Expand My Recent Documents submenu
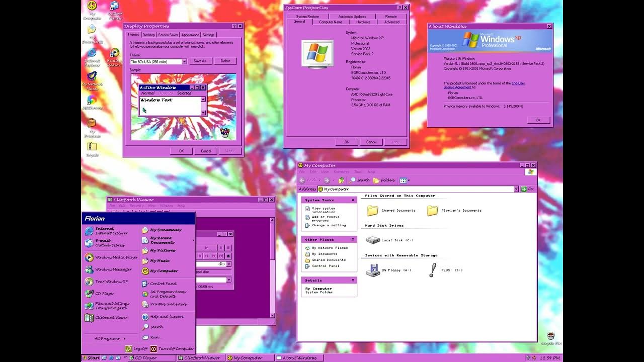The height and width of the screenshot is (362, 644). pos(168,240)
